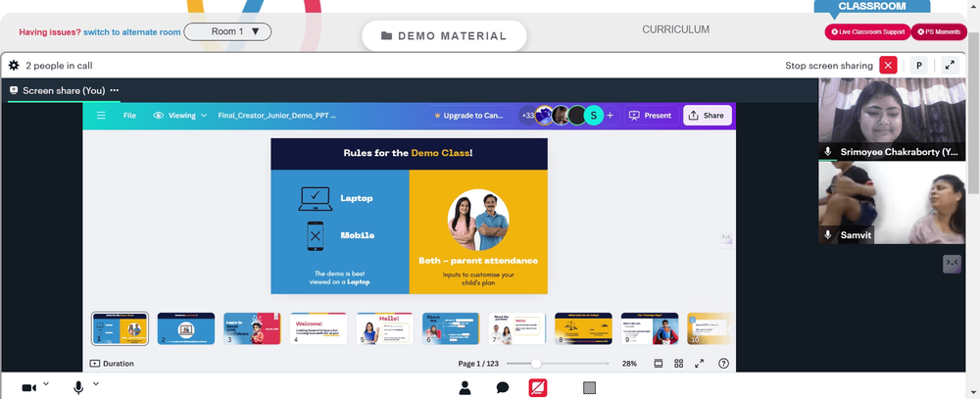The width and height of the screenshot is (980, 399).
Task: Click the CLASSROOM tab label
Action: (x=872, y=6)
